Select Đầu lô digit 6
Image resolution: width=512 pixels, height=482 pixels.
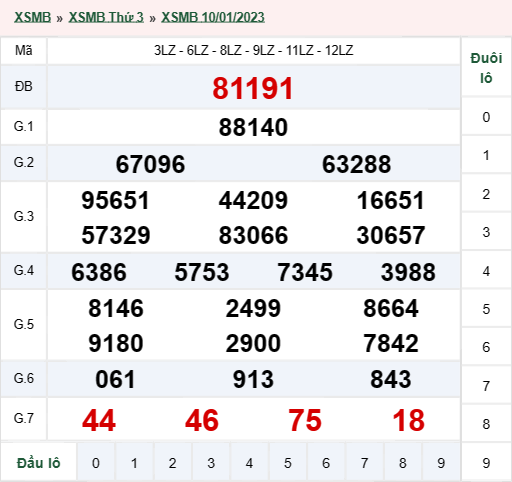point(326,463)
